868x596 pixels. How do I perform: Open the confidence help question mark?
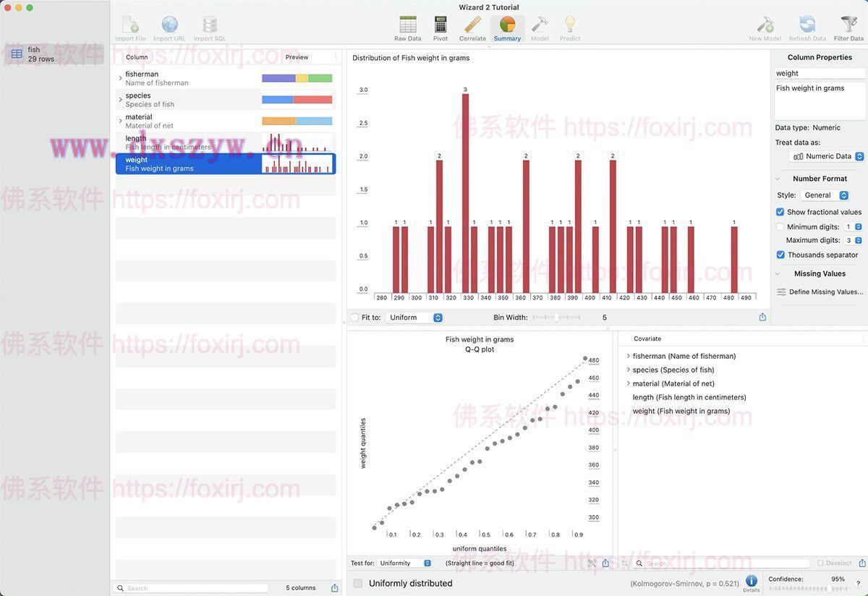[858, 584]
